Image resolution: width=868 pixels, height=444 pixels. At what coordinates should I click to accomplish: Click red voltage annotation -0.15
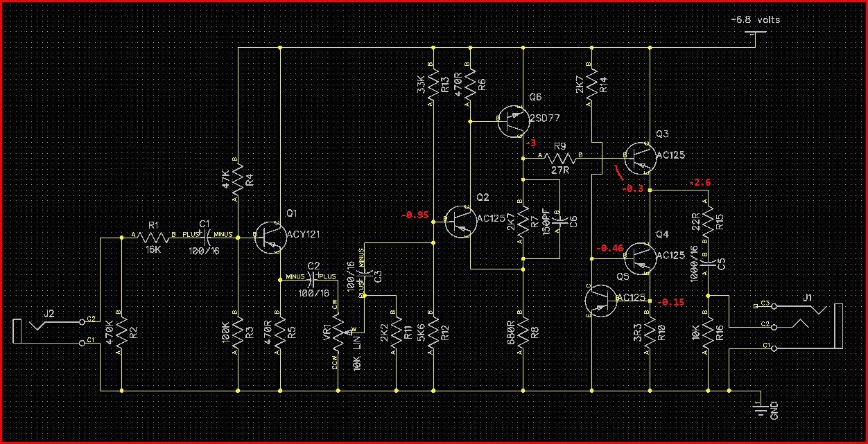pyautogui.click(x=670, y=303)
